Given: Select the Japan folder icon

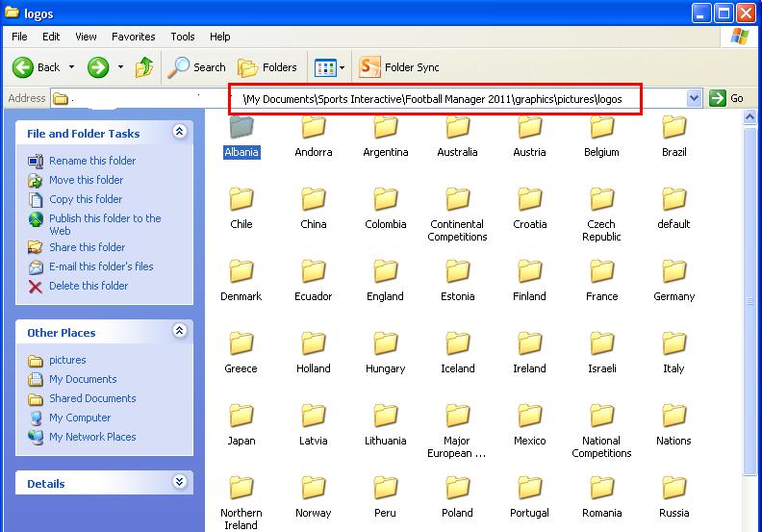Looking at the screenshot, I should (241, 416).
